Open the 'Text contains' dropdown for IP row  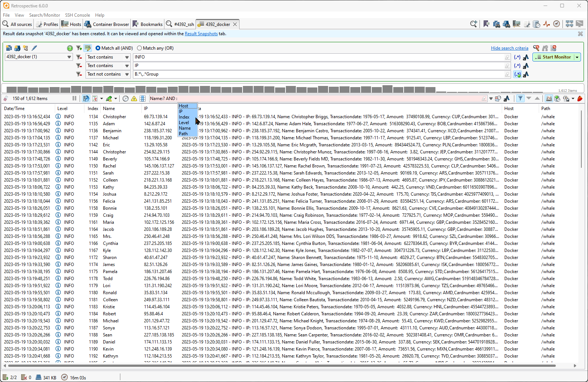[x=127, y=66]
